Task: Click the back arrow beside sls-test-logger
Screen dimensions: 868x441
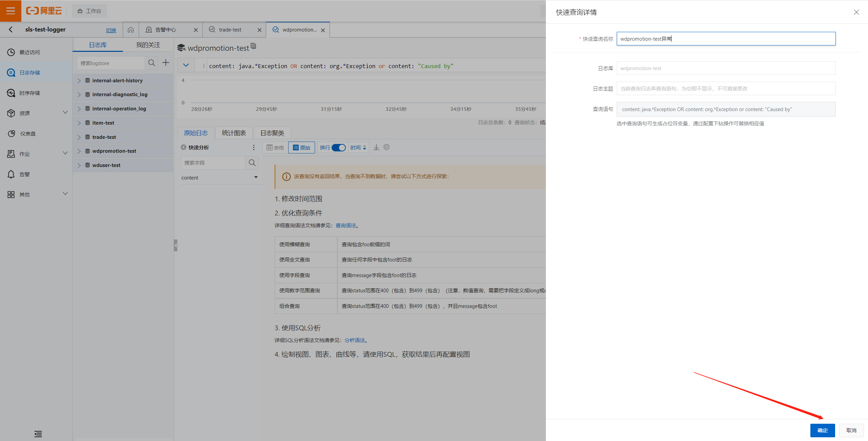Action: pyautogui.click(x=11, y=29)
